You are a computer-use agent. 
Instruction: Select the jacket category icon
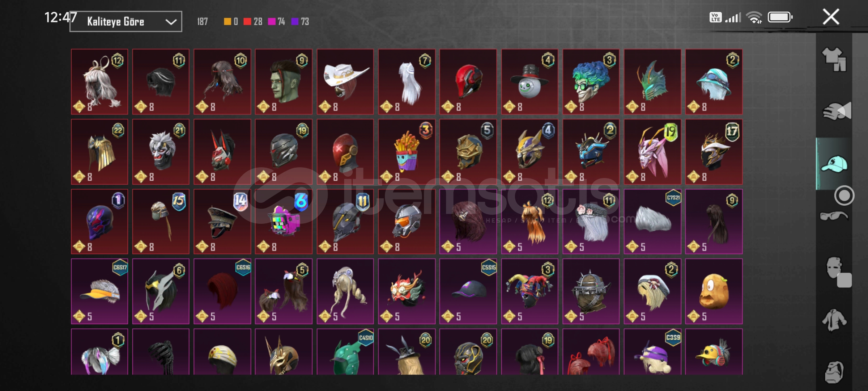pos(834,320)
